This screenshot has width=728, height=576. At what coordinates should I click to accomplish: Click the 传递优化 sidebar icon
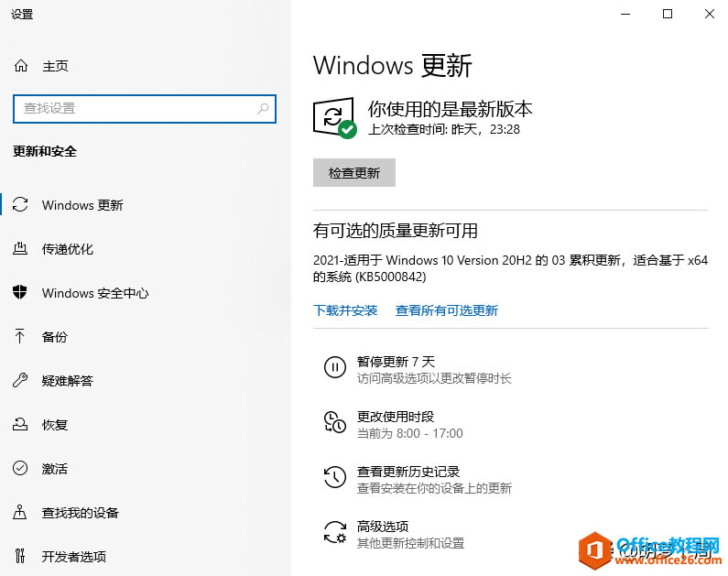tap(20, 249)
